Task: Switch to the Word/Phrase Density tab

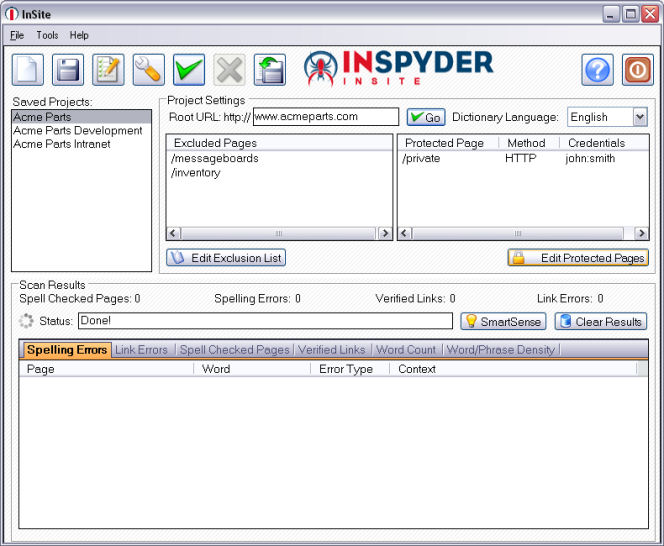Action: pyautogui.click(x=501, y=350)
